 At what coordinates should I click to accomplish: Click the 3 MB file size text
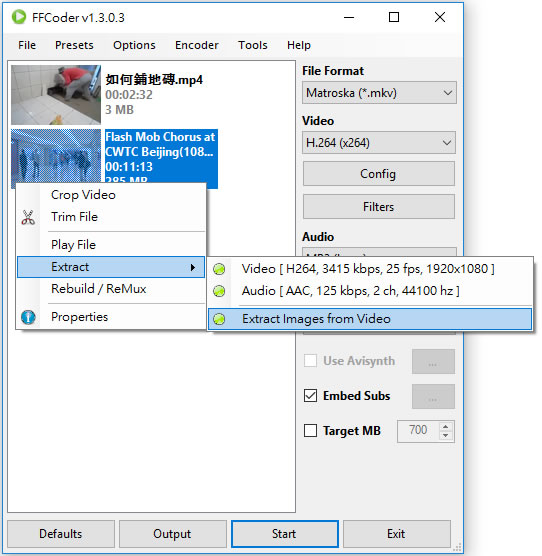click(x=119, y=110)
